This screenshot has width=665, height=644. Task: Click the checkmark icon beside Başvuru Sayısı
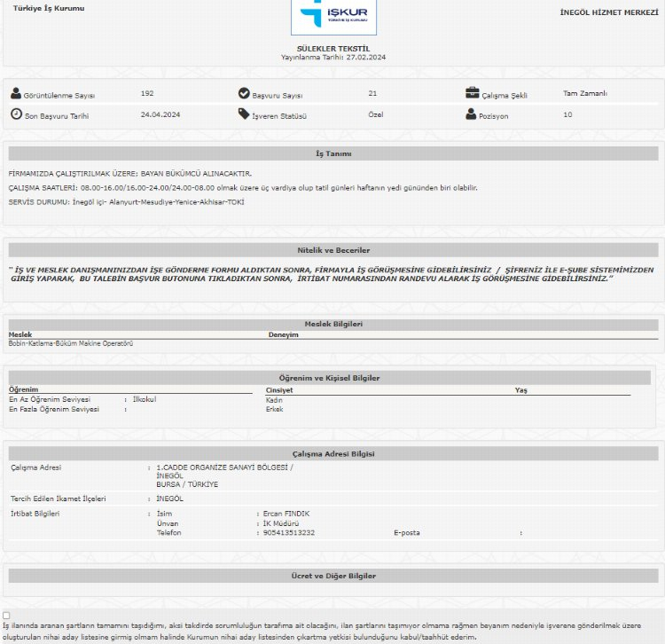coord(244,93)
